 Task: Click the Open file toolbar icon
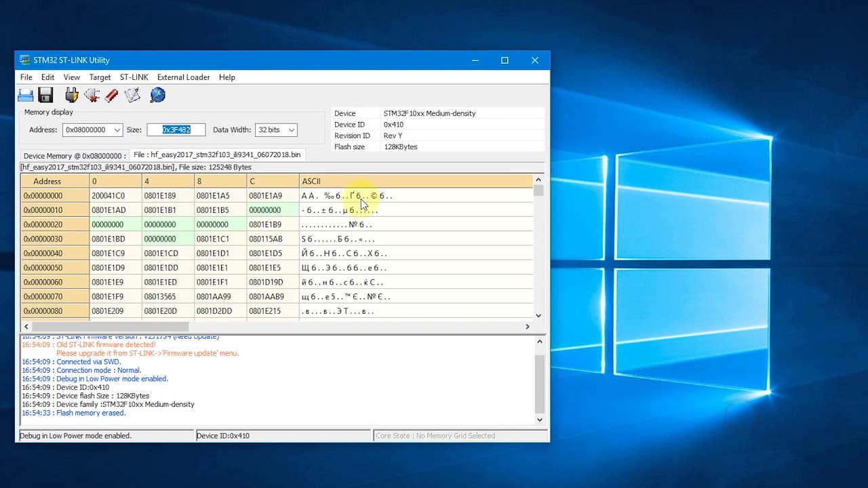coord(25,95)
